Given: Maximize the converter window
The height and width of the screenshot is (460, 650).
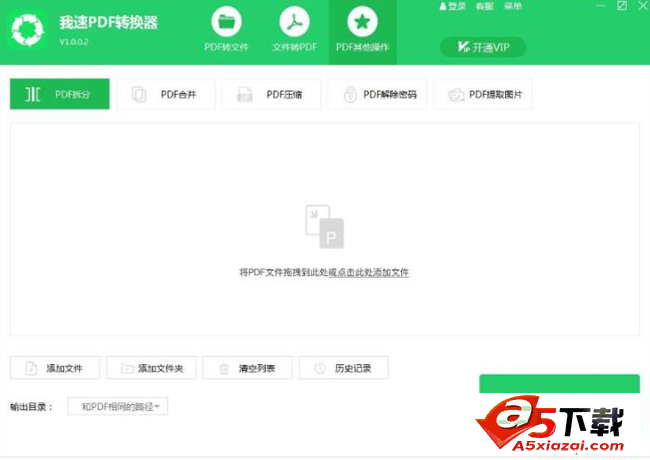Looking at the screenshot, I should pos(622,6).
